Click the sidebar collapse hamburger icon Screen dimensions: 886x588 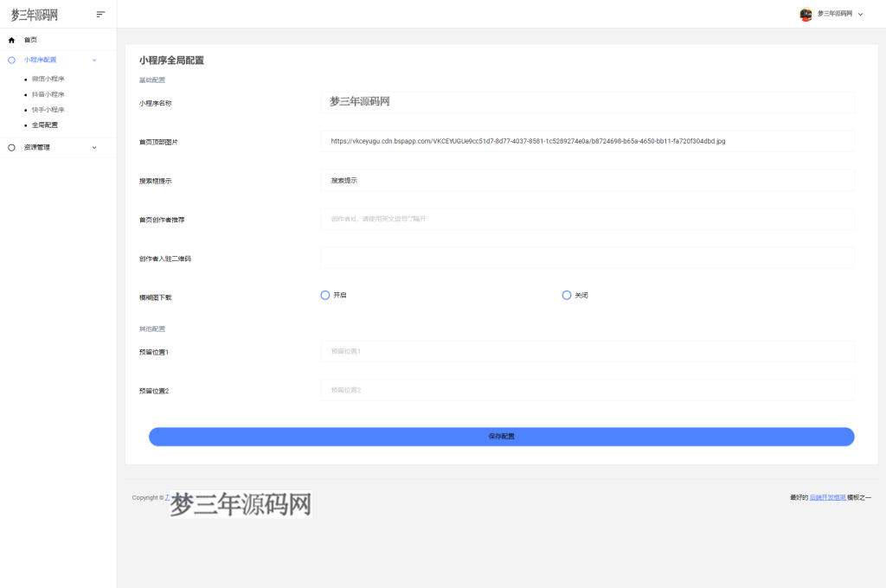coord(100,14)
